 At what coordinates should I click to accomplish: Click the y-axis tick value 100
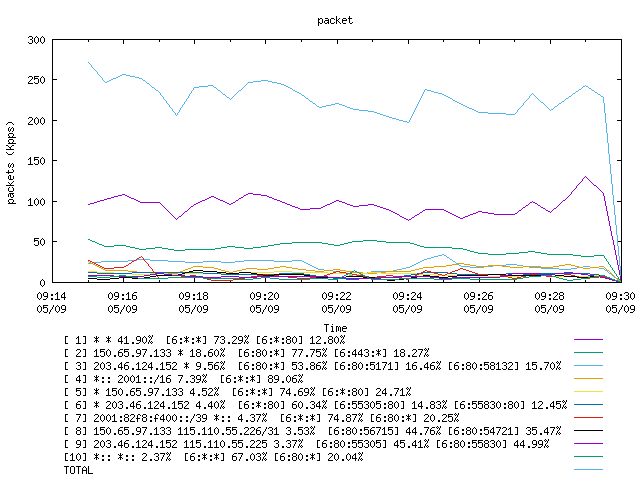pos(36,202)
